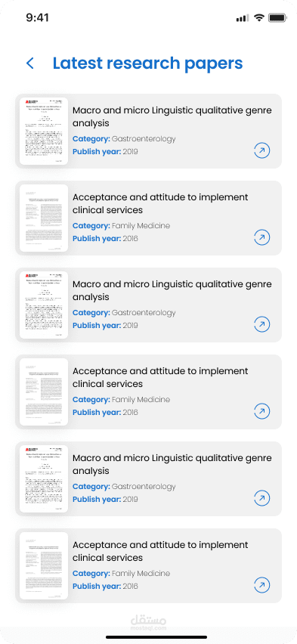Image resolution: width=297 pixels, height=644 pixels.
Task: Tap the home indicator bar at the bottom
Action: 156,637
